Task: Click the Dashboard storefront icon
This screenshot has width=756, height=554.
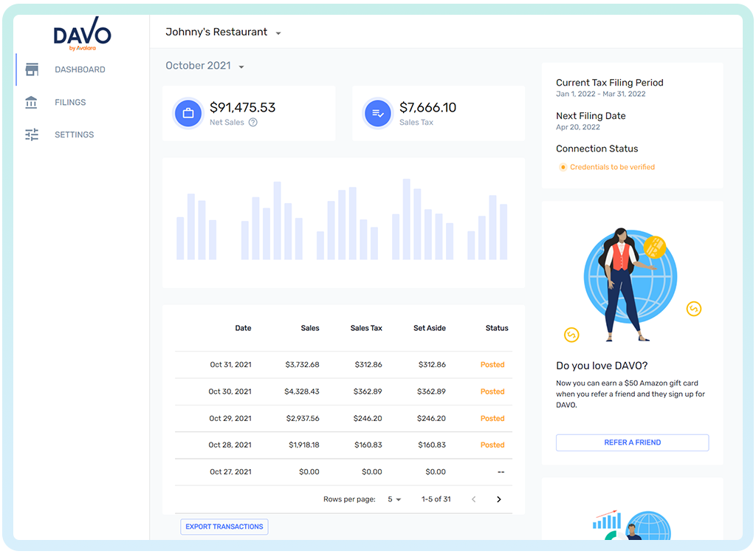Action: [x=32, y=69]
